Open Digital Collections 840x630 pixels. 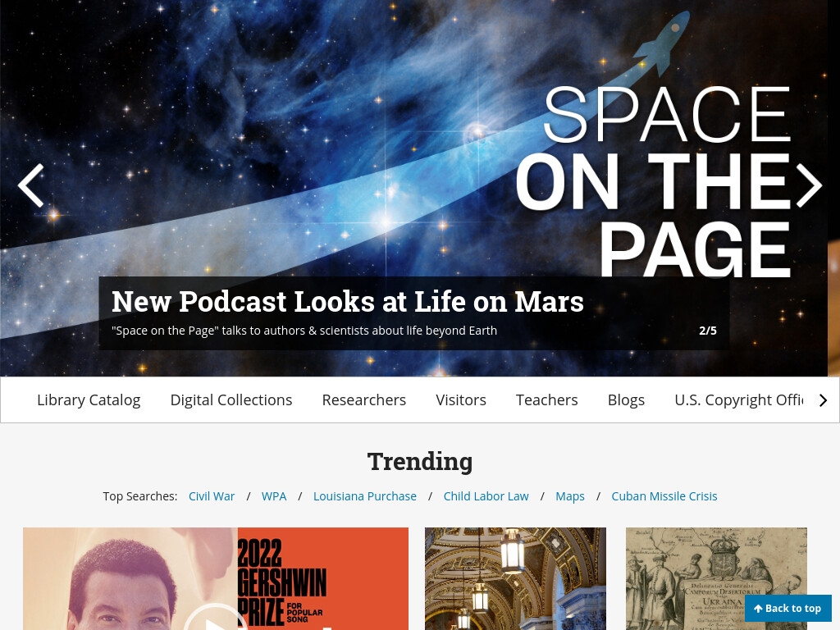(231, 400)
